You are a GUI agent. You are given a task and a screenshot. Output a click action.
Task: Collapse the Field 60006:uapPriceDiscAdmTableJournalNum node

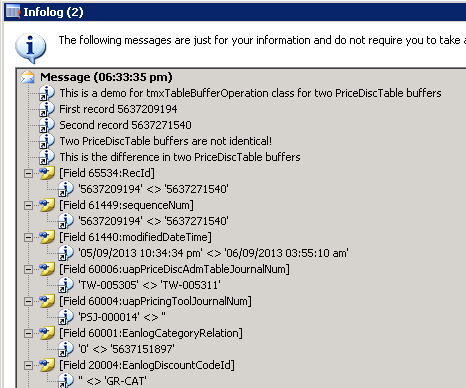(x=28, y=269)
